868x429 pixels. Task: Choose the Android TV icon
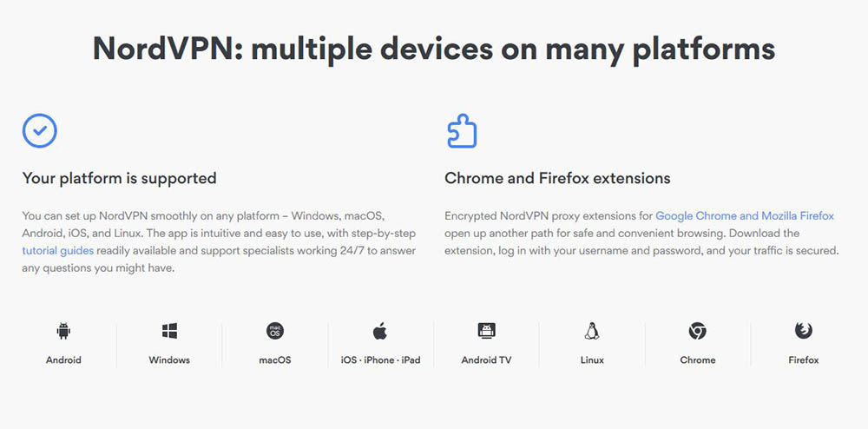click(x=486, y=331)
